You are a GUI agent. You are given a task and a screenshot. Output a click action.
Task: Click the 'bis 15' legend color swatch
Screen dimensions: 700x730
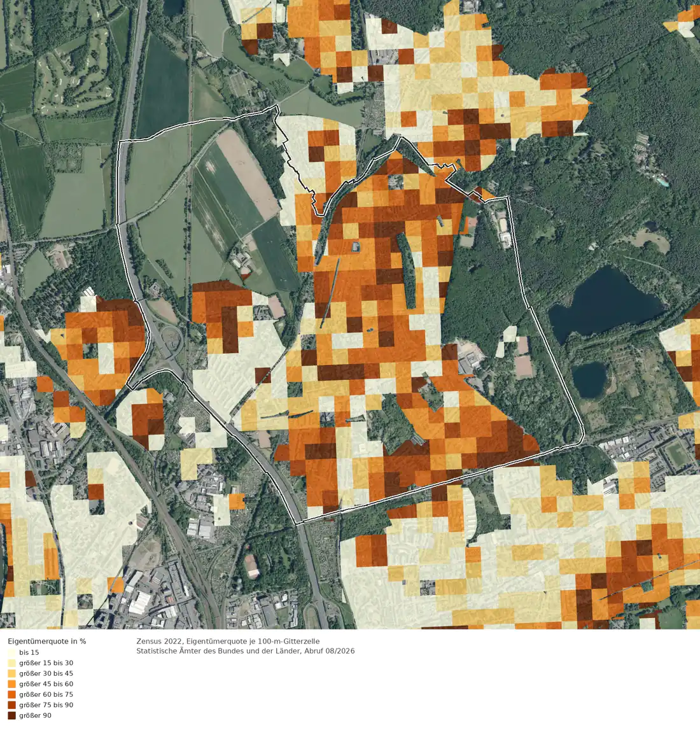11,652
